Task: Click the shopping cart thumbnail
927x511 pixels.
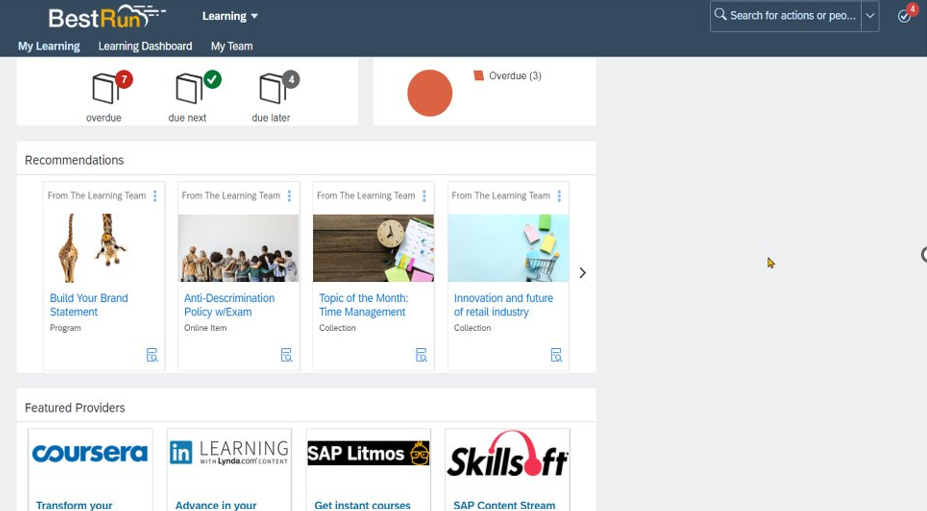Action: click(508, 248)
